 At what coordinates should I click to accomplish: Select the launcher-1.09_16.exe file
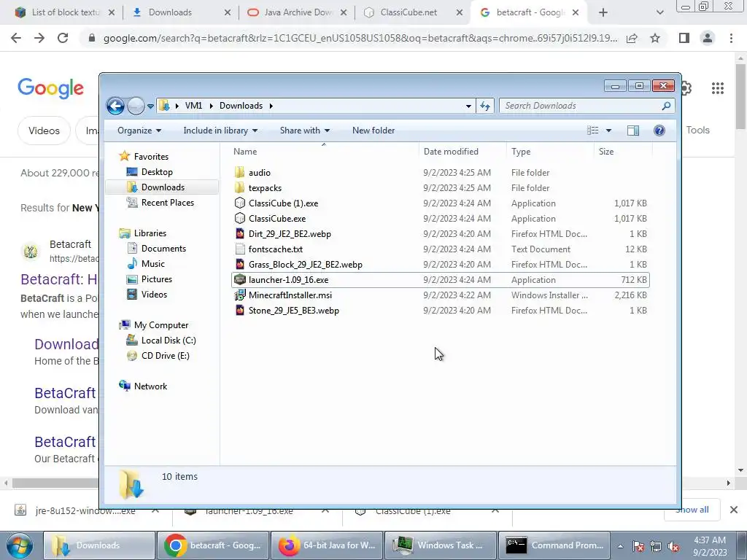point(440,280)
